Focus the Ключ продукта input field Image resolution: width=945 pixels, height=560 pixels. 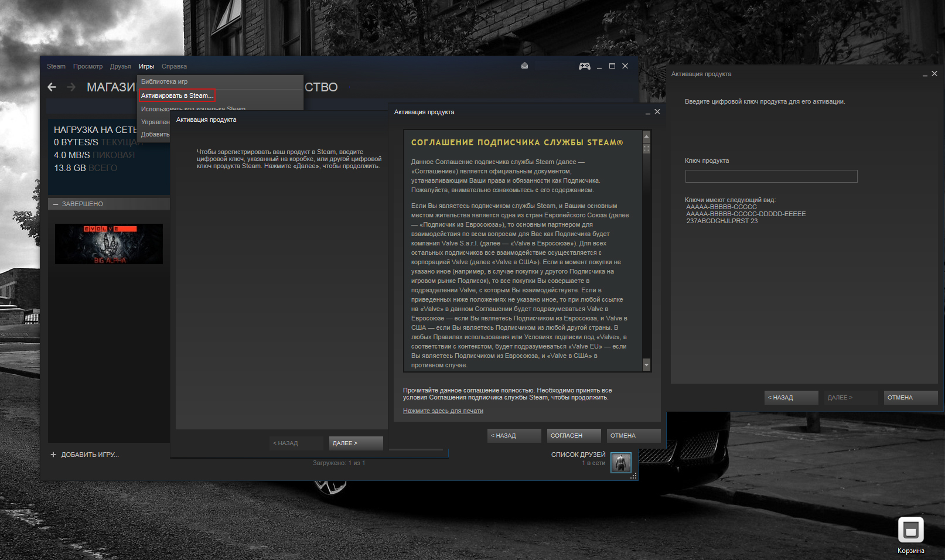(x=771, y=176)
